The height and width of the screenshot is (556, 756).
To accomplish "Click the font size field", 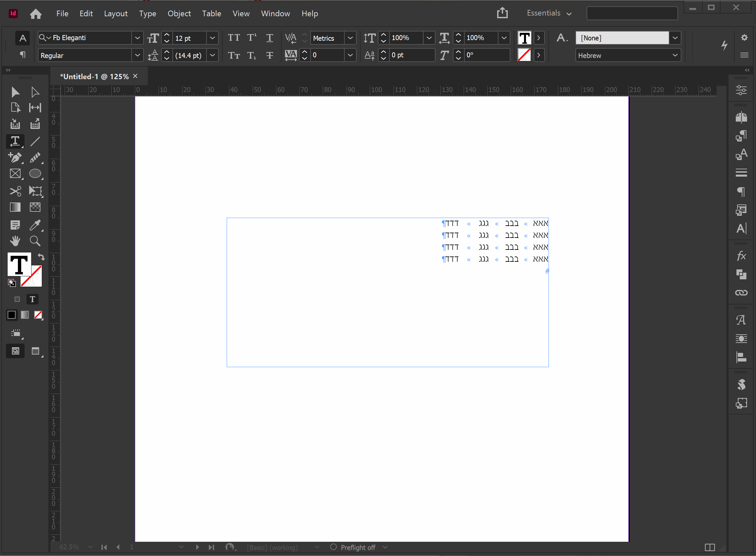I will 189,38.
